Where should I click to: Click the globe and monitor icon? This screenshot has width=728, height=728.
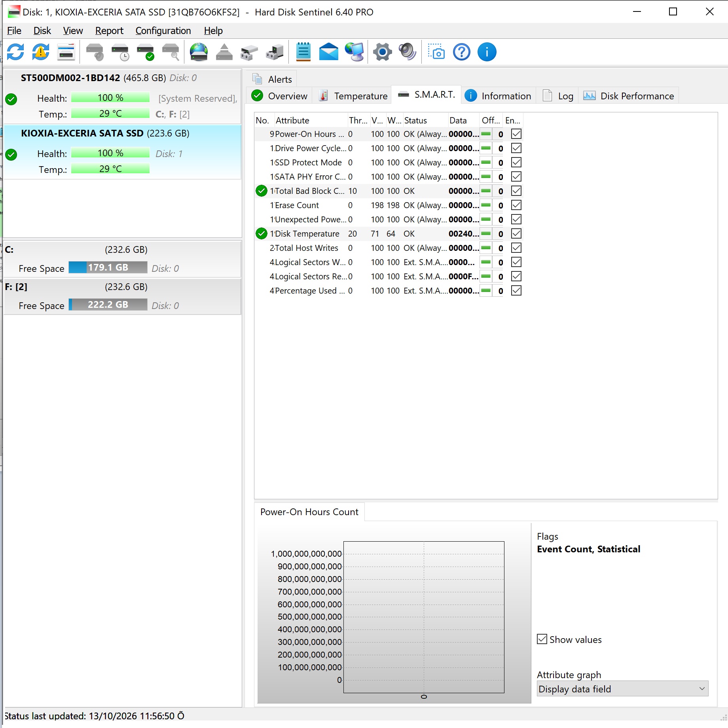(354, 52)
